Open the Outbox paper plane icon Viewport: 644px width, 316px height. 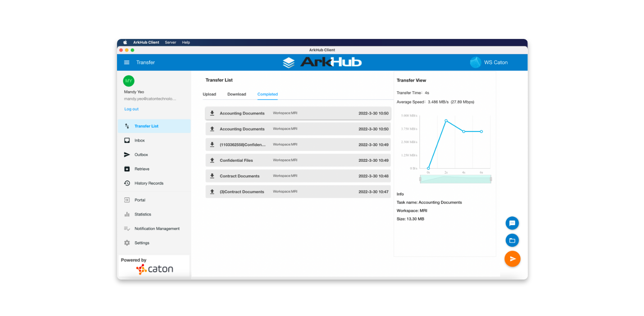tap(127, 155)
